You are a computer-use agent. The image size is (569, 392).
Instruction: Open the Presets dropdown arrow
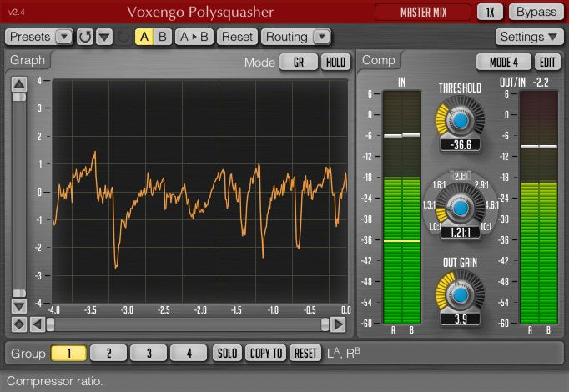tap(63, 37)
